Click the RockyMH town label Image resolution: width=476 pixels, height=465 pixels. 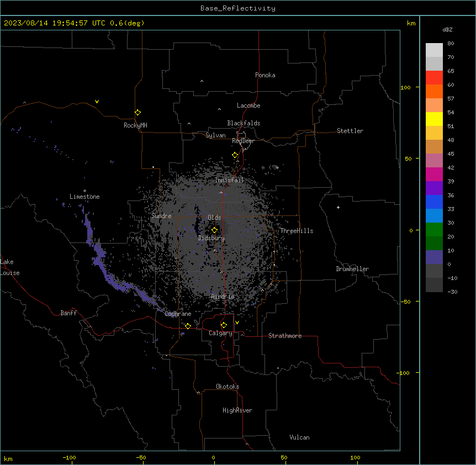click(x=135, y=125)
